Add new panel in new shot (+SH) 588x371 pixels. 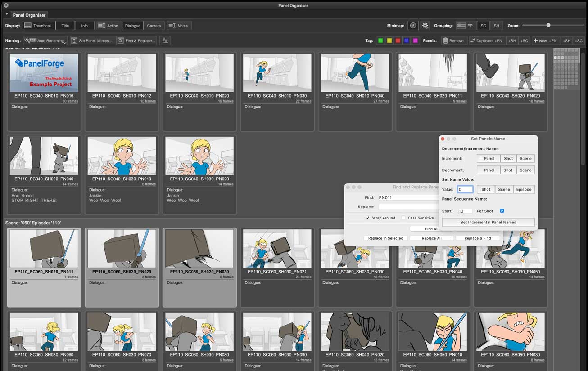[x=566, y=40]
